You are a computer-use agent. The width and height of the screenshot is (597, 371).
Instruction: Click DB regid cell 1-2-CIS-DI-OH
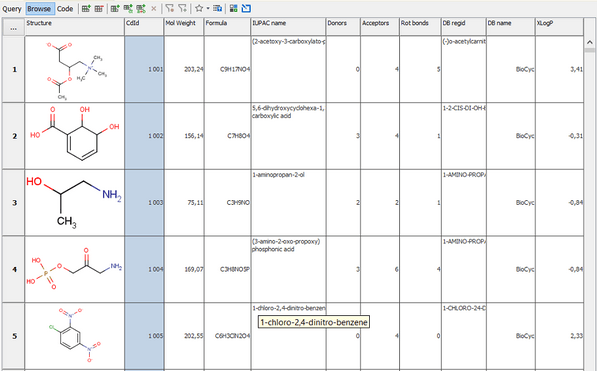click(464, 136)
